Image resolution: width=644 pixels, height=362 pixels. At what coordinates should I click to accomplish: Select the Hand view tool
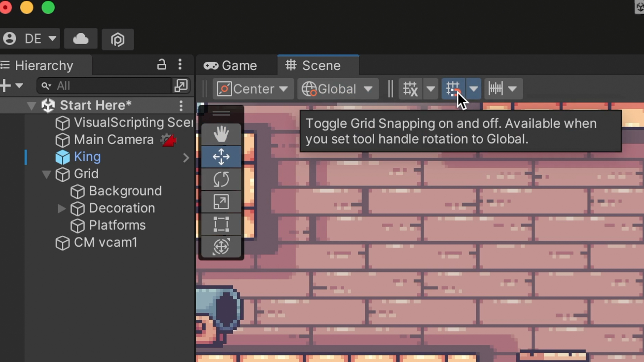tap(221, 134)
